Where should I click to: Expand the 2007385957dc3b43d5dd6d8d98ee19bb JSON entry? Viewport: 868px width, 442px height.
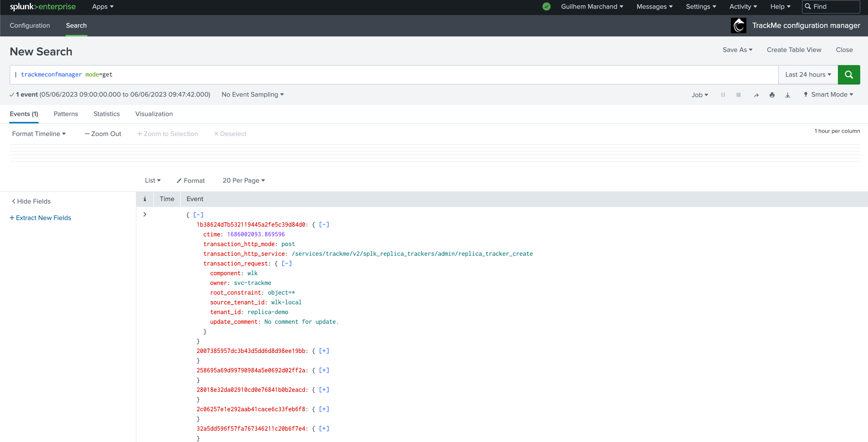click(x=324, y=351)
